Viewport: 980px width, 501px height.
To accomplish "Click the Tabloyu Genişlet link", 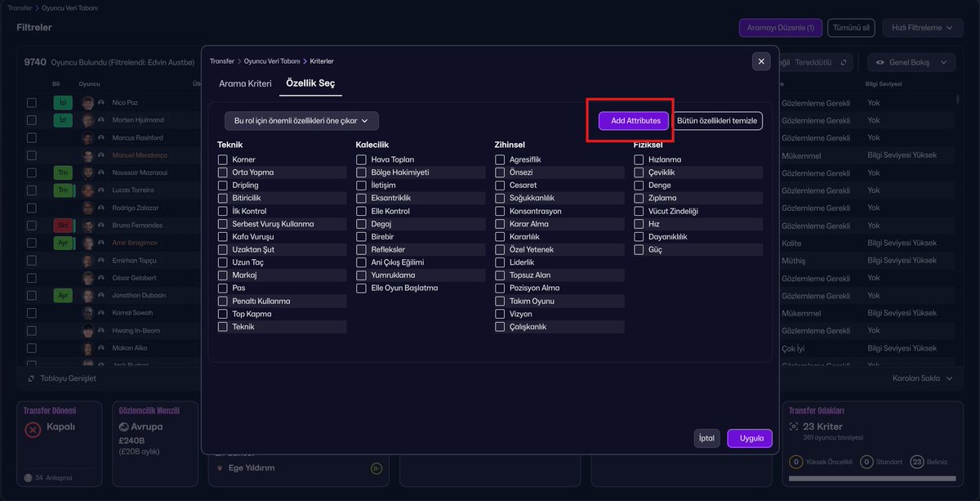I will tap(68, 378).
